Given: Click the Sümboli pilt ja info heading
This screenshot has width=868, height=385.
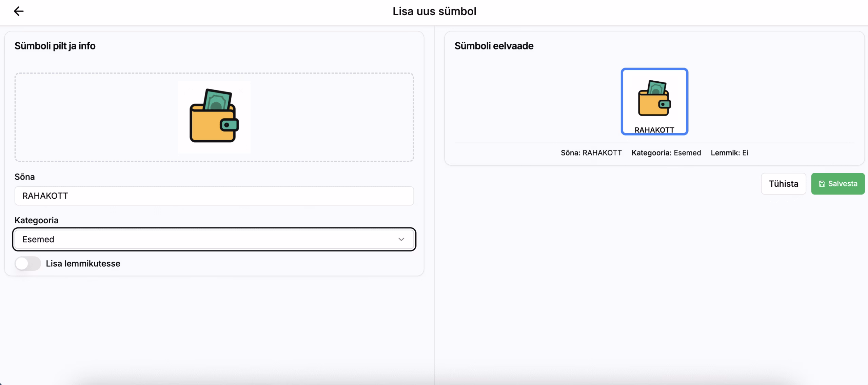Looking at the screenshot, I should [x=55, y=46].
